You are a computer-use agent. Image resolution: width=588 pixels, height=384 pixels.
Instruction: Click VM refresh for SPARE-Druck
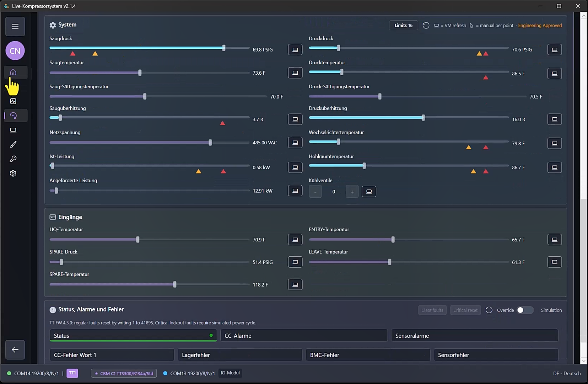295,262
